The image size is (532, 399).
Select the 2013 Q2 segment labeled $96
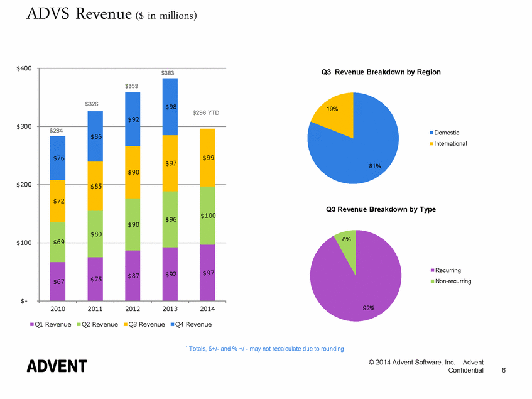pos(170,219)
